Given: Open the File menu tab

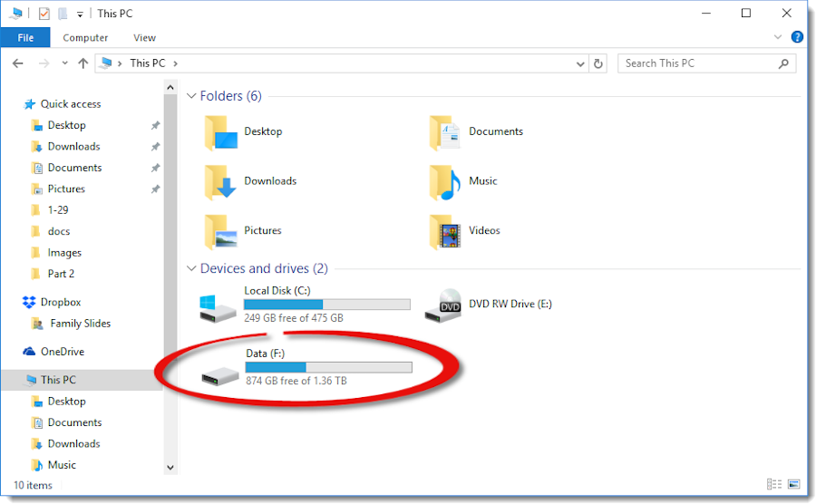Looking at the screenshot, I should pyautogui.click(x=25, y=37).
